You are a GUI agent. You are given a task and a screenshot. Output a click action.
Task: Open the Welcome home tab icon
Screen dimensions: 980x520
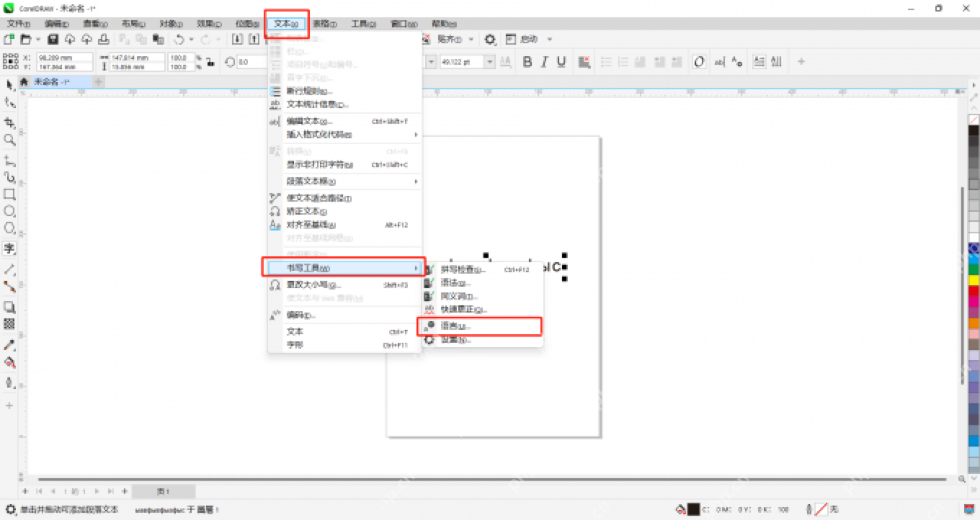(24, 81)
